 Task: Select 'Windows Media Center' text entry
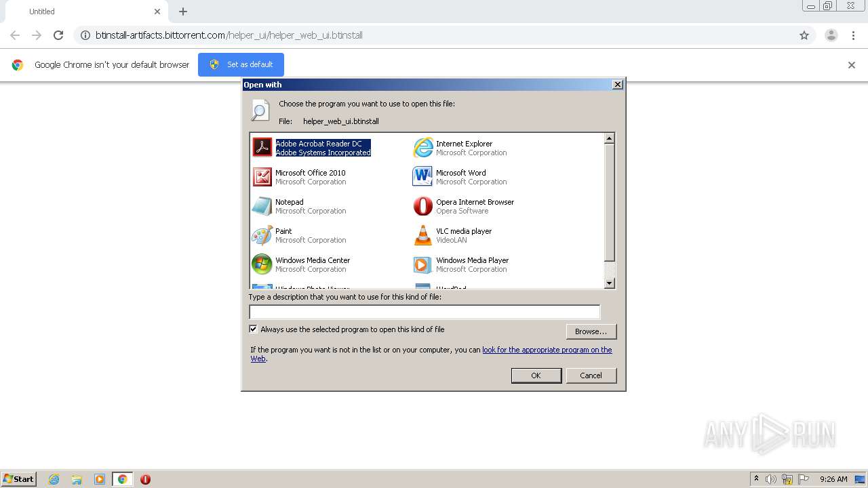[313, 260]
